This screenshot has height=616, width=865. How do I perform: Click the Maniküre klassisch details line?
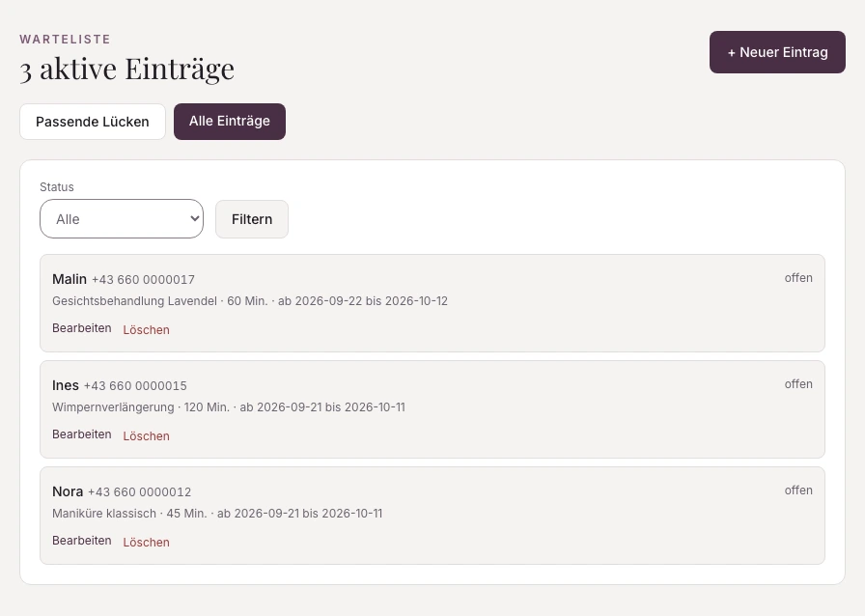pyautogui.click(x=217, y=514)
